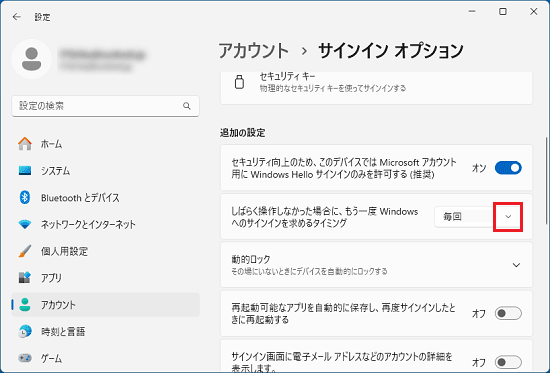Click the time and language clock icon
This screenshot has width=550, height=373.
pos(25,332)
